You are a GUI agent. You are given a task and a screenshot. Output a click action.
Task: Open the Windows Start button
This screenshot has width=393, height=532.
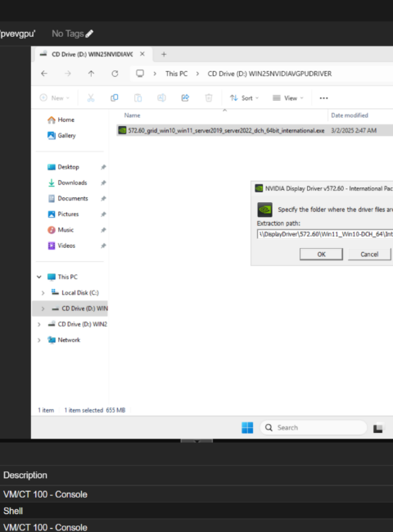(247, 427)
